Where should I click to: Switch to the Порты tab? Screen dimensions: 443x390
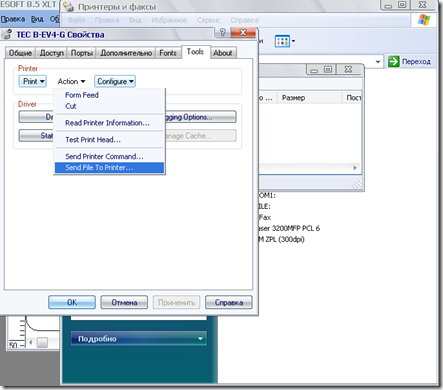(82, 53)
